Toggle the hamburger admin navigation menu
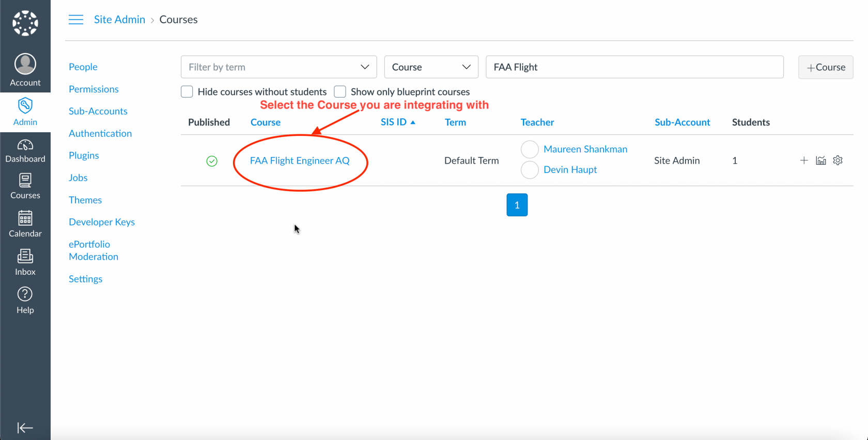 76,20
